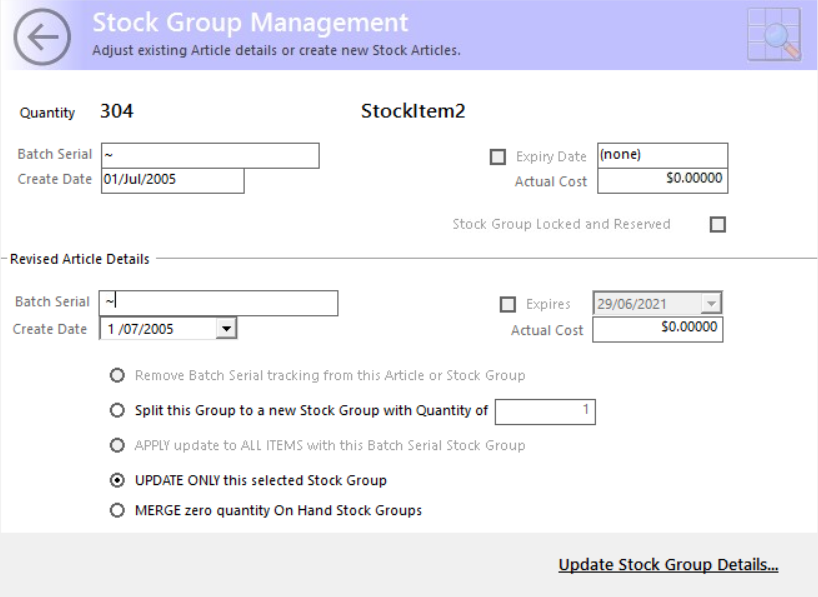Select UPDATE ONLY this selected Stock Group
The image size is (818, 597).
point(117,480)
